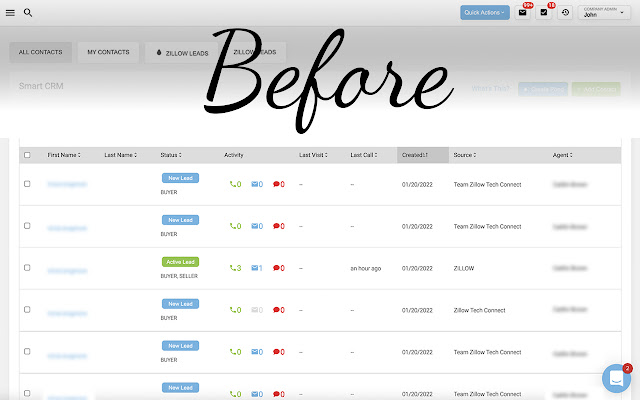This screenshot has width=640, height=400.
Task: Click greyed email icon in Zillow Tech Connect row
Action: (257, 310)
